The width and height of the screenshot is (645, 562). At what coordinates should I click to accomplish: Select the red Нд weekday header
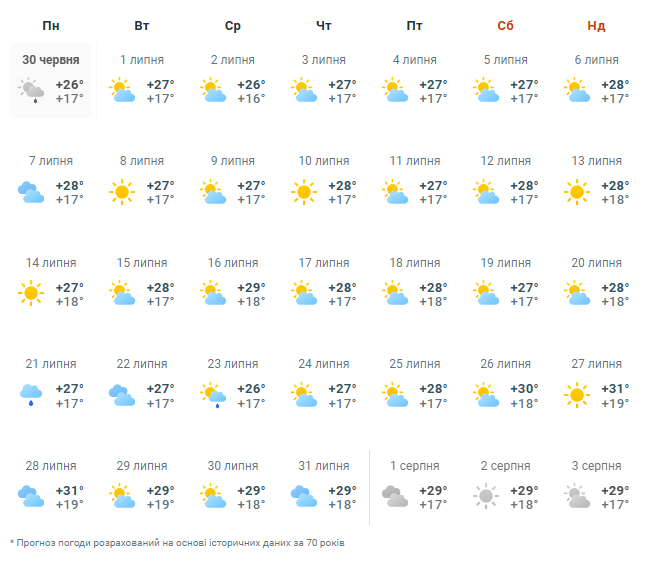pos(596,24)
